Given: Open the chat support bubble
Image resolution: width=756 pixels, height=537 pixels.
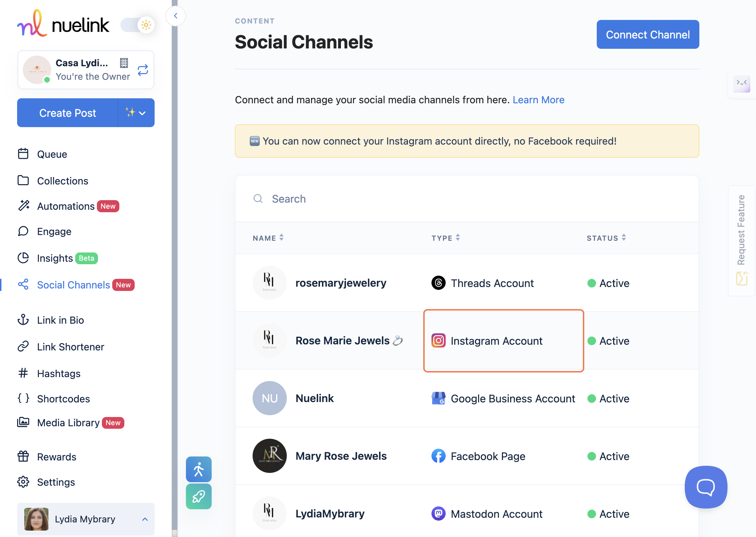Looking at the screenshot, I should [x=706, y=487].
